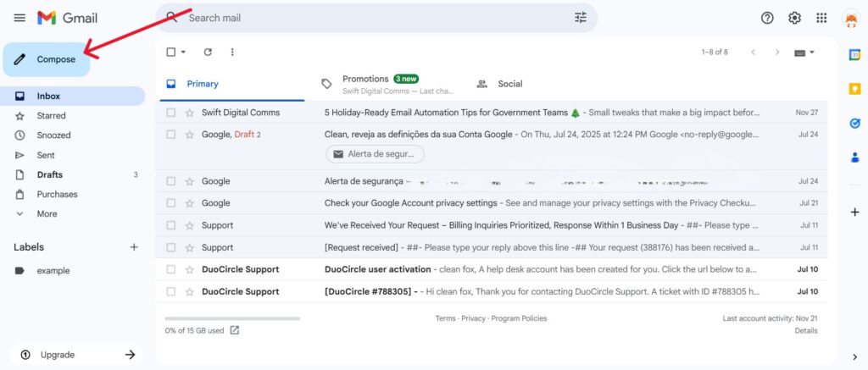Click the Gmail logo
868x370 pixels.
coord(67,18)
